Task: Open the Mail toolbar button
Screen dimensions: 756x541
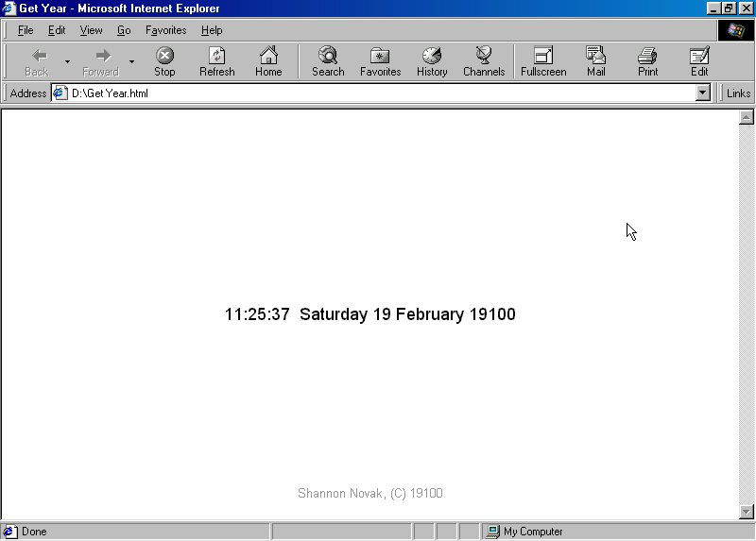Action: [x=596, y=62]
